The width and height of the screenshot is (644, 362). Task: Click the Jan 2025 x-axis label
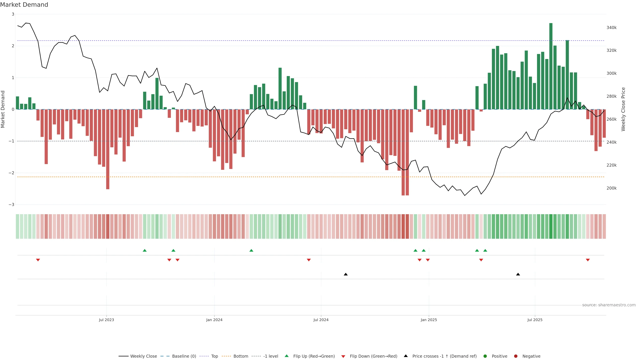point(429,320)
